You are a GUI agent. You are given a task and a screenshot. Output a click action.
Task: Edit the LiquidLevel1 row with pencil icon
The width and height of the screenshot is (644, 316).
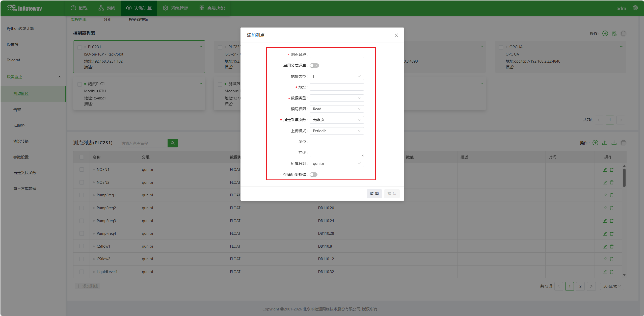[605, 272]
